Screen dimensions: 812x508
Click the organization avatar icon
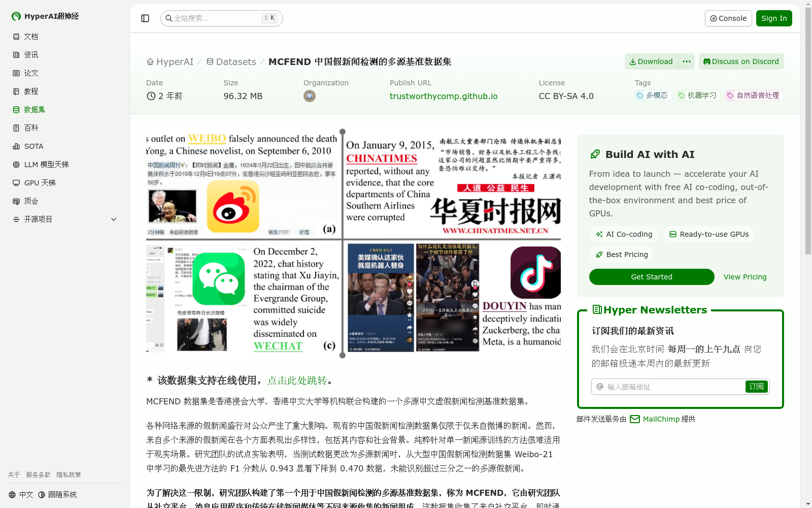tap(310, 96)
